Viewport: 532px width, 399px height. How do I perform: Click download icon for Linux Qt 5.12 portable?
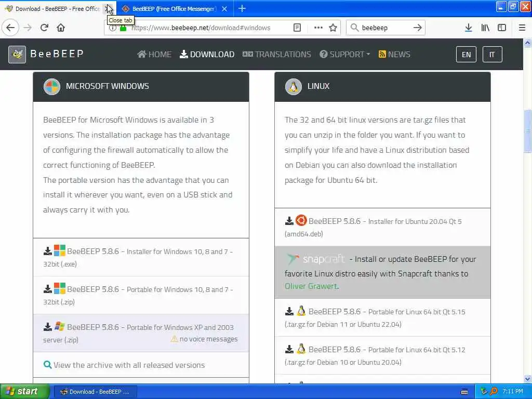(289, 349)
